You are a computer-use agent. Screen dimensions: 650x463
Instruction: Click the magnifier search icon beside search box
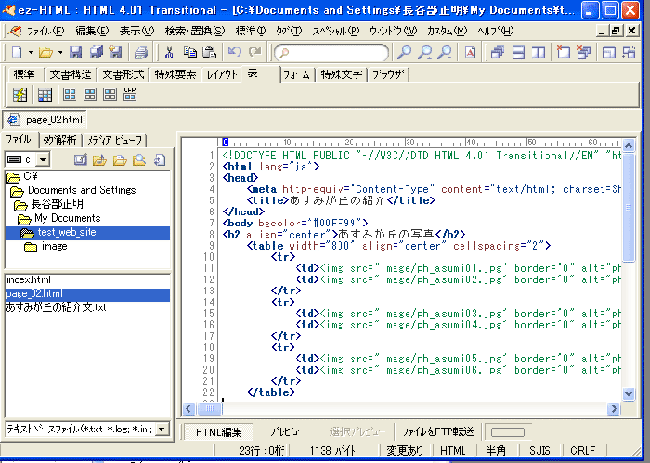(x=404, y=52)
